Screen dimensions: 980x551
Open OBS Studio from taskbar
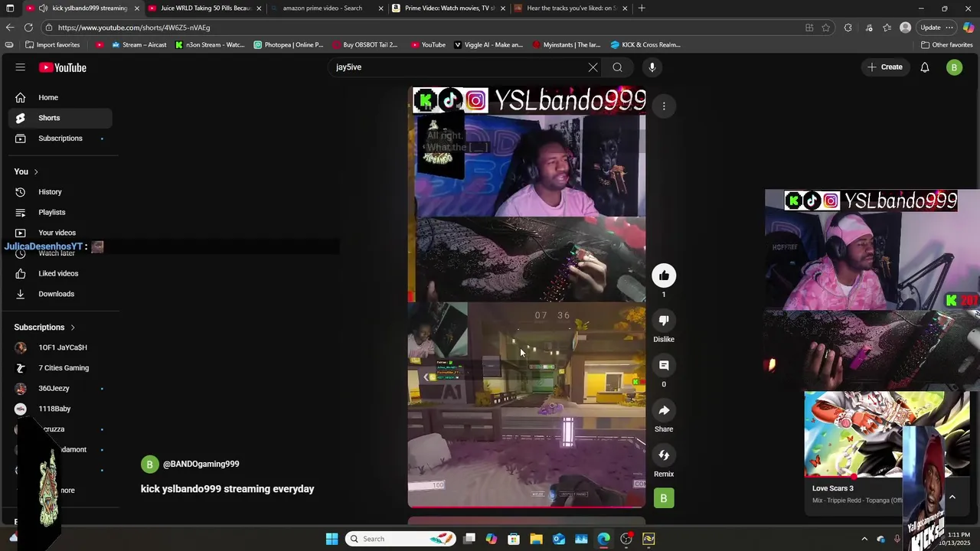pos(626,539)
